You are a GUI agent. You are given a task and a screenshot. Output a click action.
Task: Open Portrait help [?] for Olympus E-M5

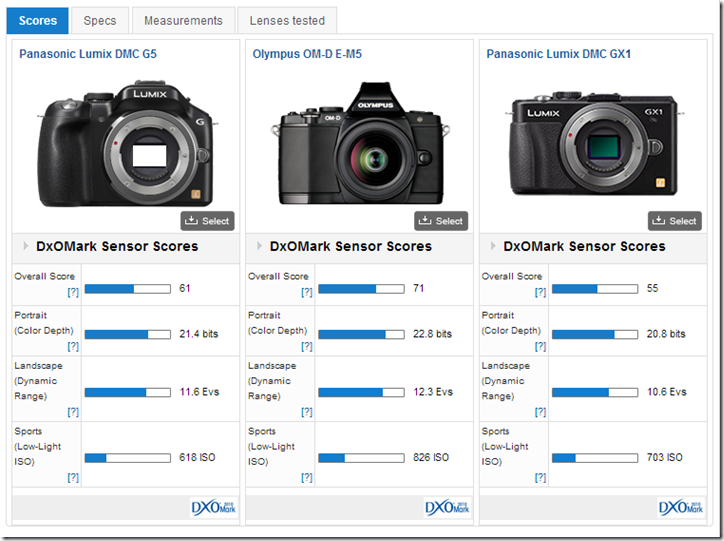coord(307,346)
